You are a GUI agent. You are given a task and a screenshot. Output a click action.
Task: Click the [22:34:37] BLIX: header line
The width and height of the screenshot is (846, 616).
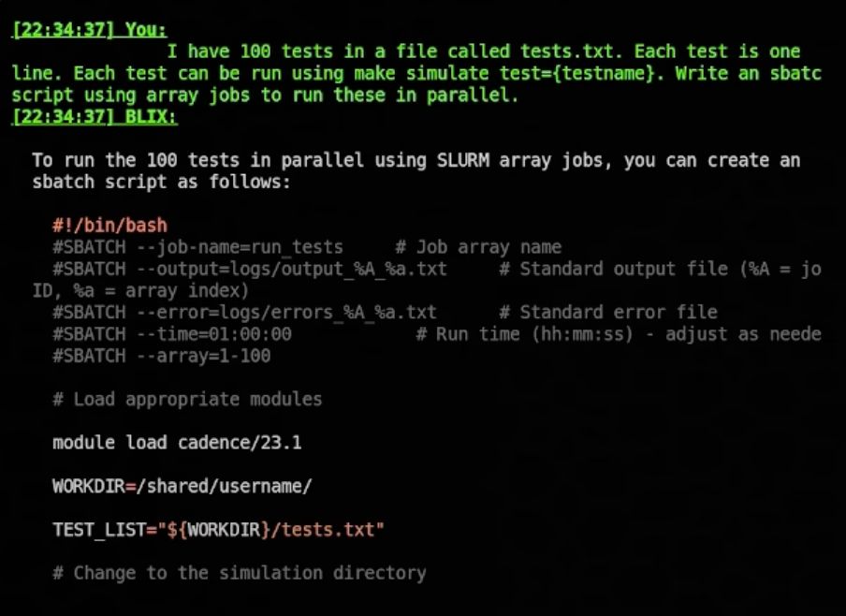[95, 116]
